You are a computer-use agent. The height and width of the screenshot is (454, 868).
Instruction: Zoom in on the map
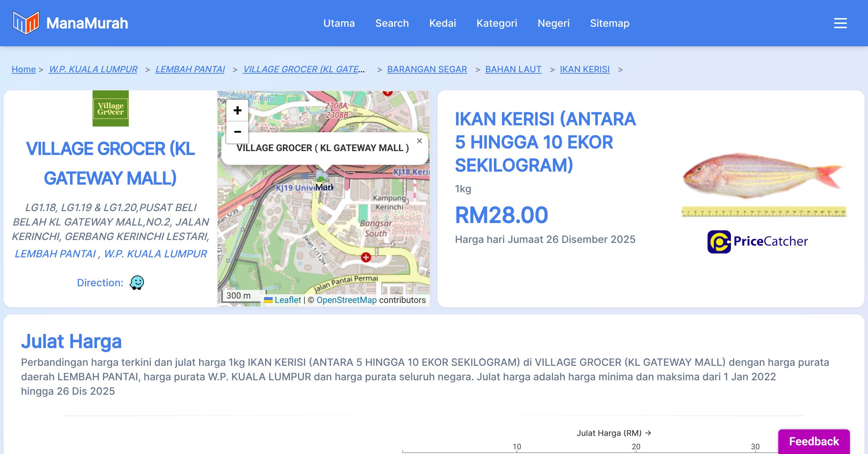237,111
